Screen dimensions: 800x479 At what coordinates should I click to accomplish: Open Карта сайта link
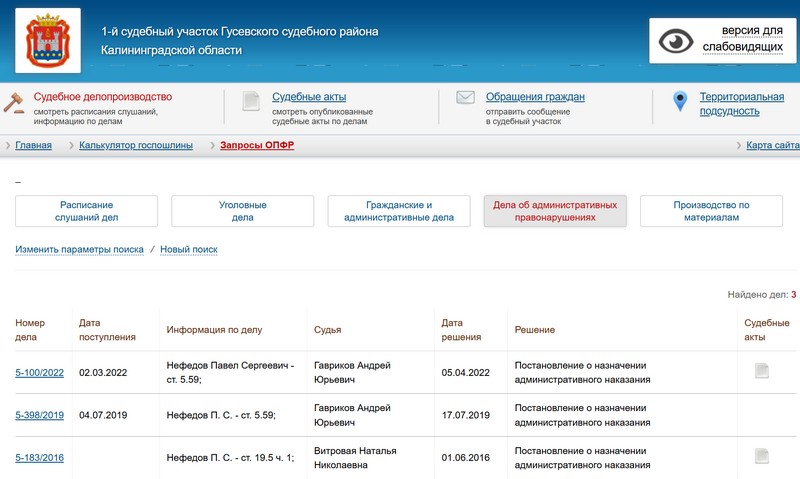[772, 145]
